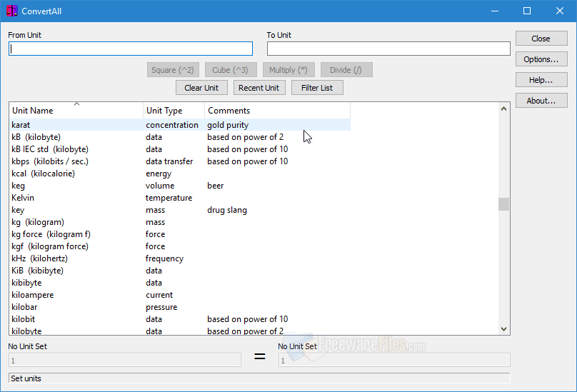Image resolution: width=577 pixels, height=392 pixels.
Task: Click the right result field under No Unit Set
Action: (394, 360)
